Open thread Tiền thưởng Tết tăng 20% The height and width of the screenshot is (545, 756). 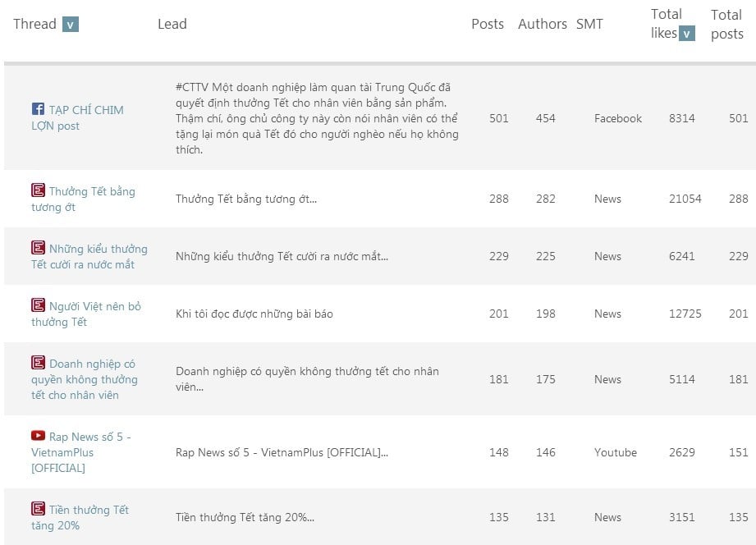tap(80, 517)
